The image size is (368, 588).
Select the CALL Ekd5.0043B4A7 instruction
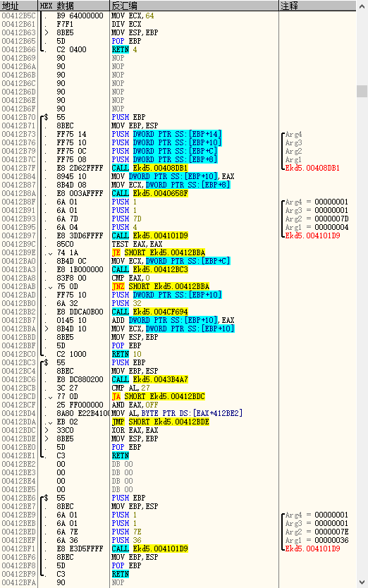tap(150, 379)
